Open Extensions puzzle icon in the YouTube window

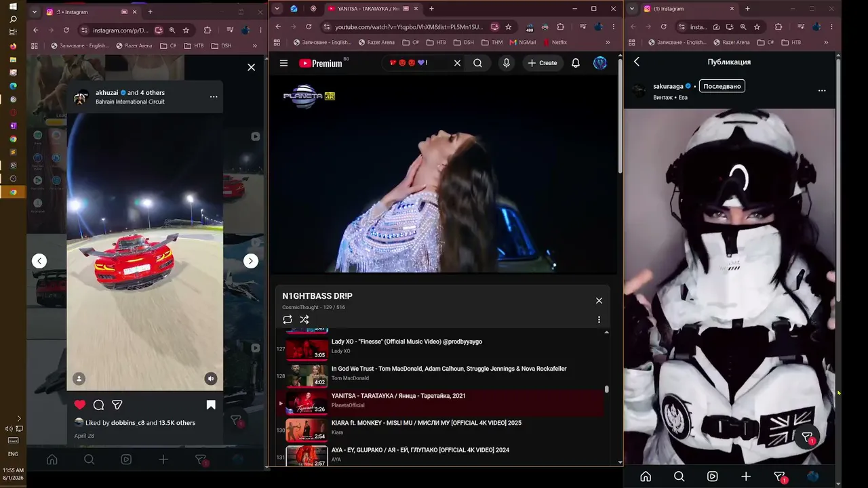[x=560, y=26]
